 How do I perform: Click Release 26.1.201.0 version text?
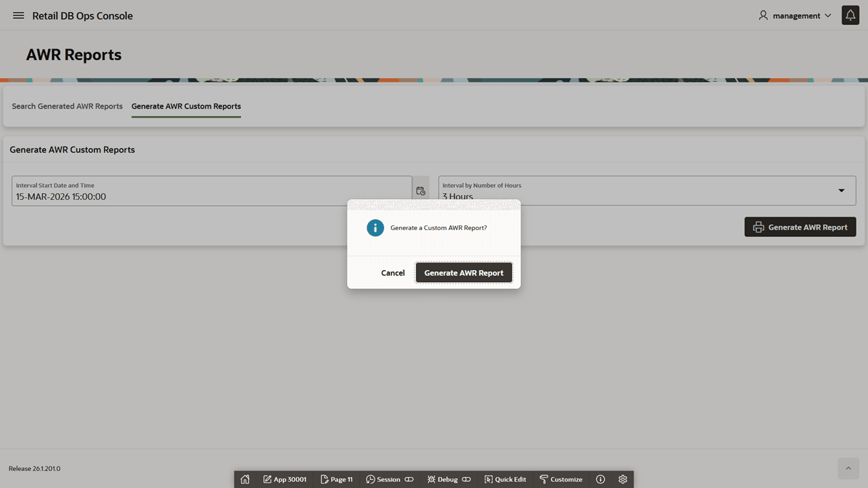pyautogui.click(x=34, y=468)
